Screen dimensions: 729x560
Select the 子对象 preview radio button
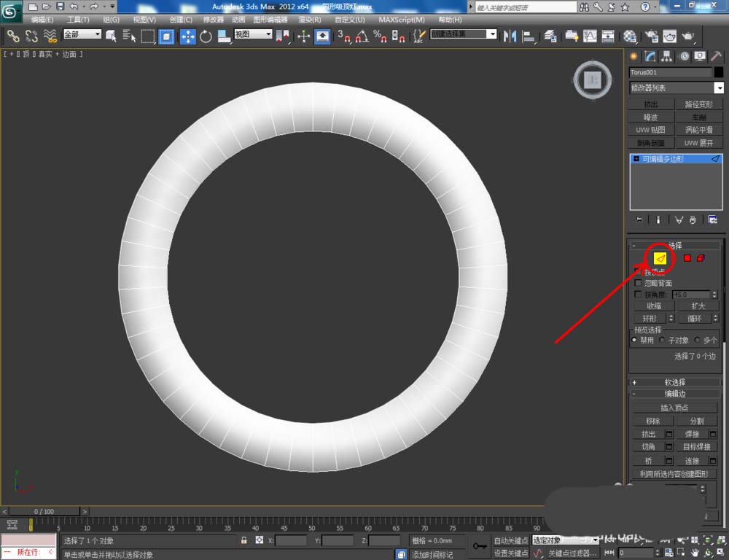click(662, 340)
